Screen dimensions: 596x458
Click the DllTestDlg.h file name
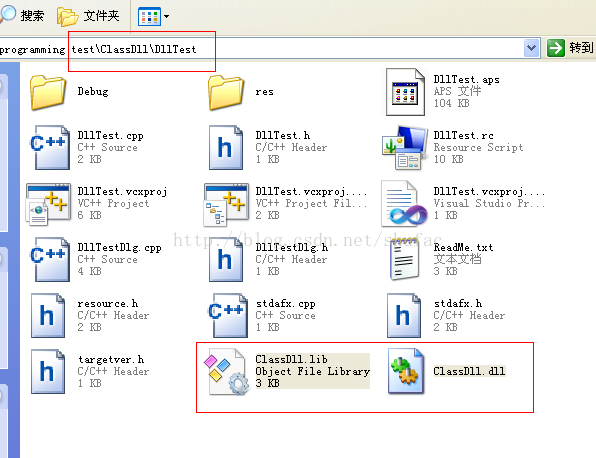click(292, 248)
